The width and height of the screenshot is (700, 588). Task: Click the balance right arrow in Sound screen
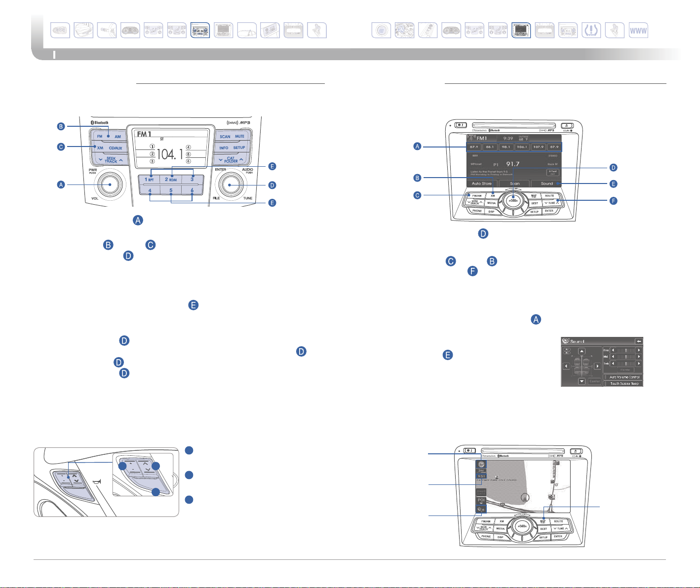597,366
